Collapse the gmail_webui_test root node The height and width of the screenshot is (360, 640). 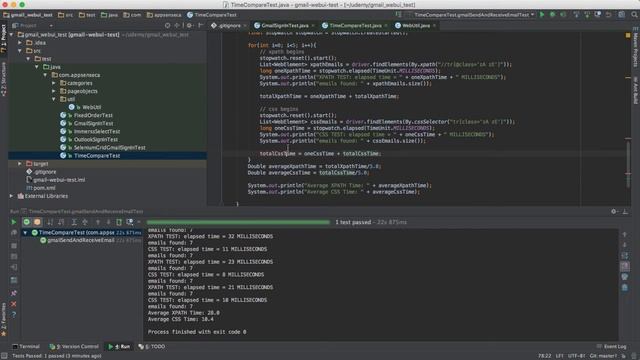(x=11, y=35)
